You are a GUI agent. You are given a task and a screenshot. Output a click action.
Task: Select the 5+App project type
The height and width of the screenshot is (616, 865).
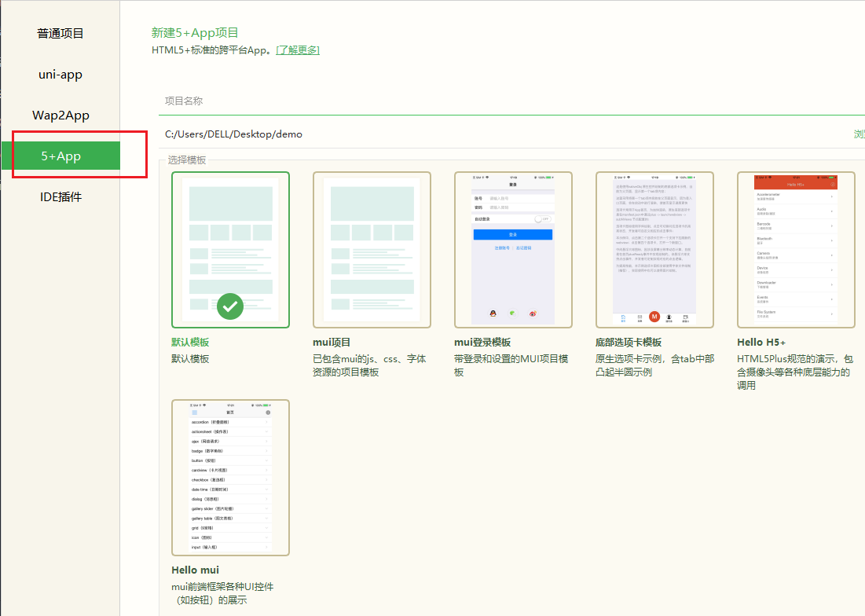(60, 156)
